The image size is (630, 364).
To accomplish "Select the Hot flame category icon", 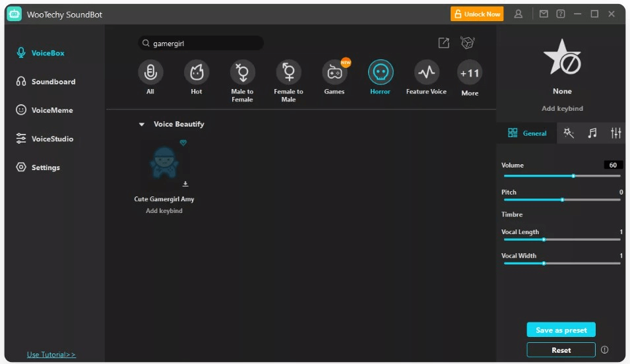I will 197,72.
